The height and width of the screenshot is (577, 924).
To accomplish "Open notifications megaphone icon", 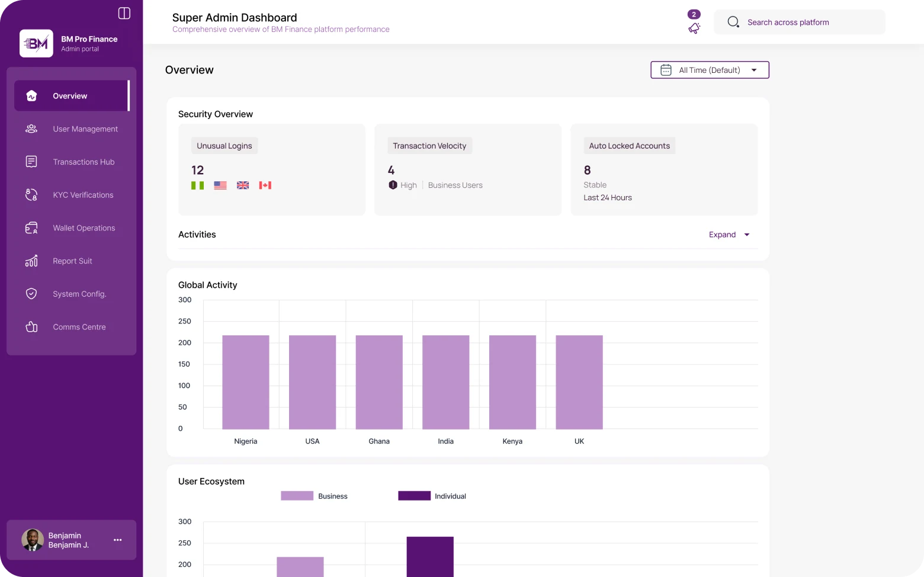I will pos(694,28).
